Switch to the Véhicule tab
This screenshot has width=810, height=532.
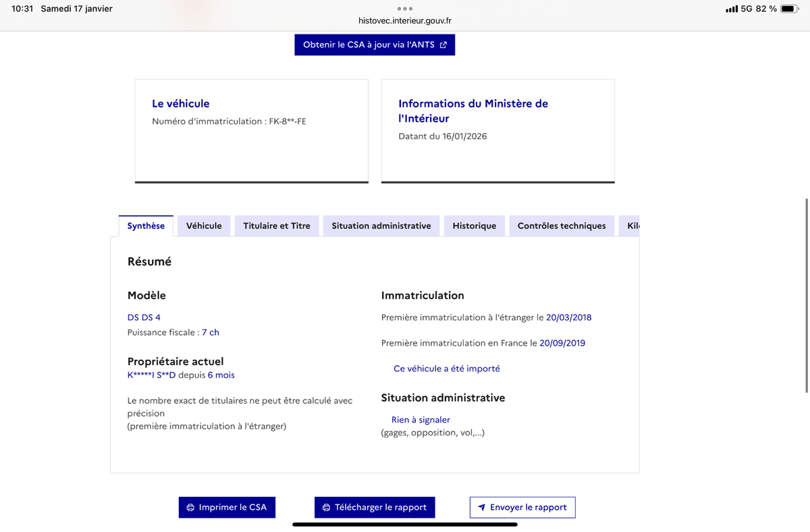tap(204, 225)
